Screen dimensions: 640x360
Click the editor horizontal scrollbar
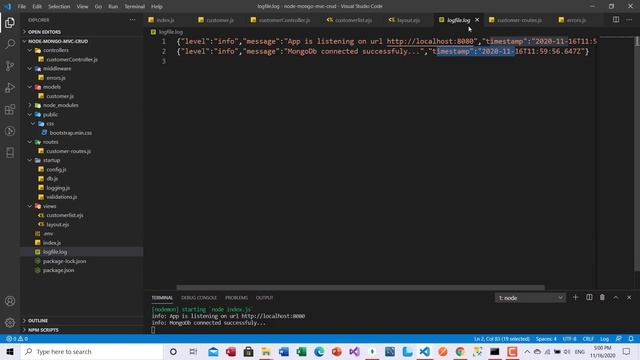[360, 287]
